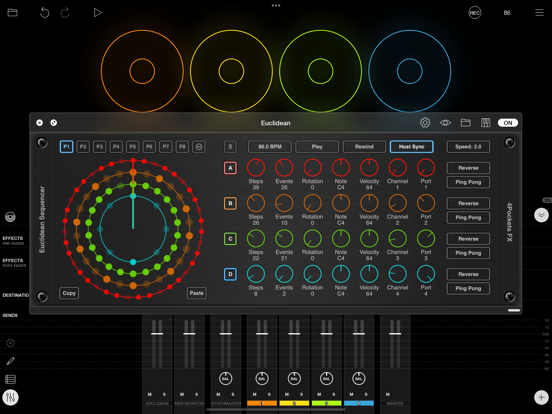The image size is (552, 414).
Task: Click track A Note knob
Action: point(341,168)
